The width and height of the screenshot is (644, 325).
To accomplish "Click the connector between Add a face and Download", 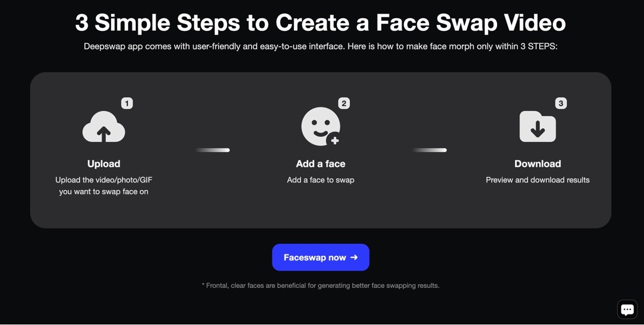I will pos(429,150).
